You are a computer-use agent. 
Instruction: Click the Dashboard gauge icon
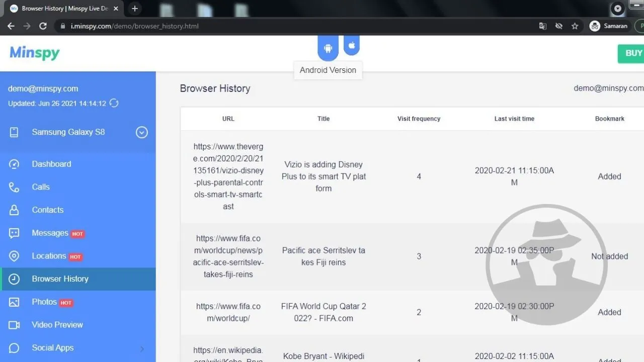click(x=14, y=164)
